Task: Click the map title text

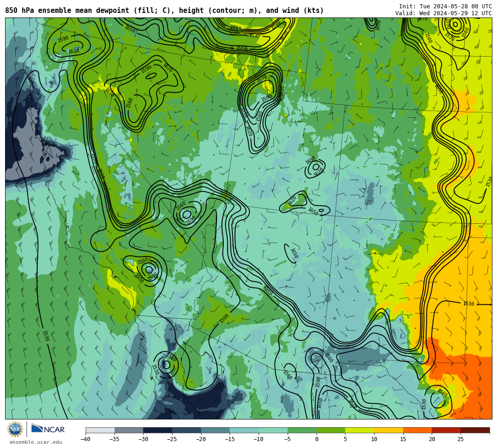Action: (164, 11)
